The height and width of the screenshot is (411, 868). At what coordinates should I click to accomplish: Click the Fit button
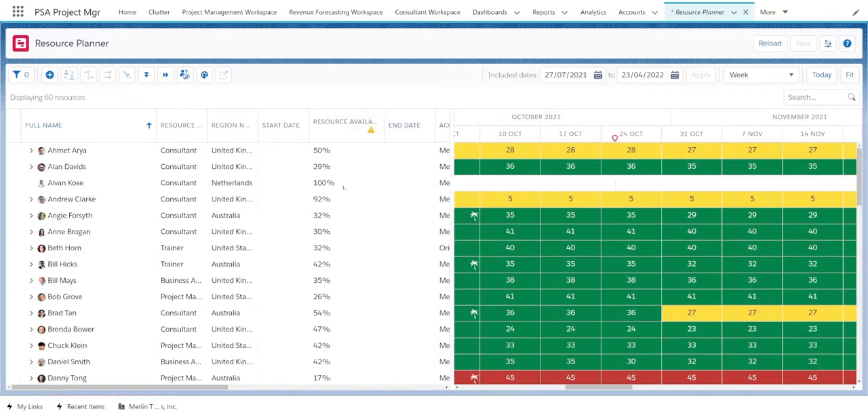[849, 75]
